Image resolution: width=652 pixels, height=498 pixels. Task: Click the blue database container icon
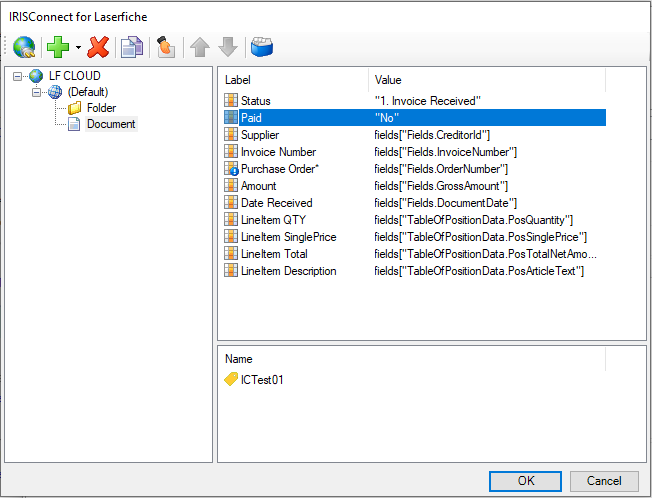(262, 47)
